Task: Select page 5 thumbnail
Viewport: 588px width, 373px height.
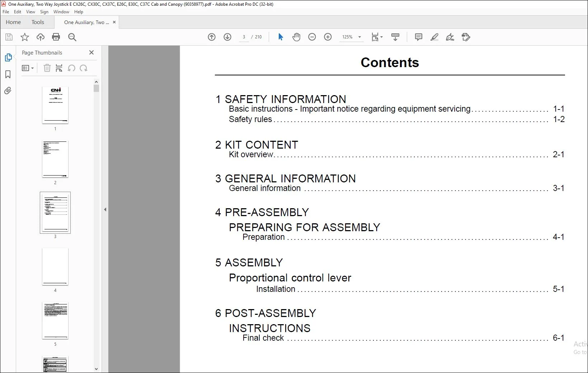Action: pos(55,321)
